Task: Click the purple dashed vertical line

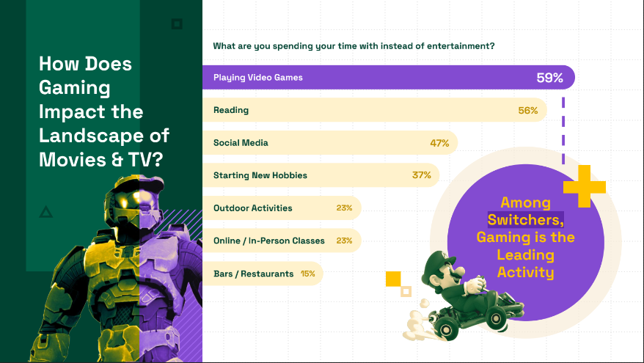Action: click(x=563, y=131)
